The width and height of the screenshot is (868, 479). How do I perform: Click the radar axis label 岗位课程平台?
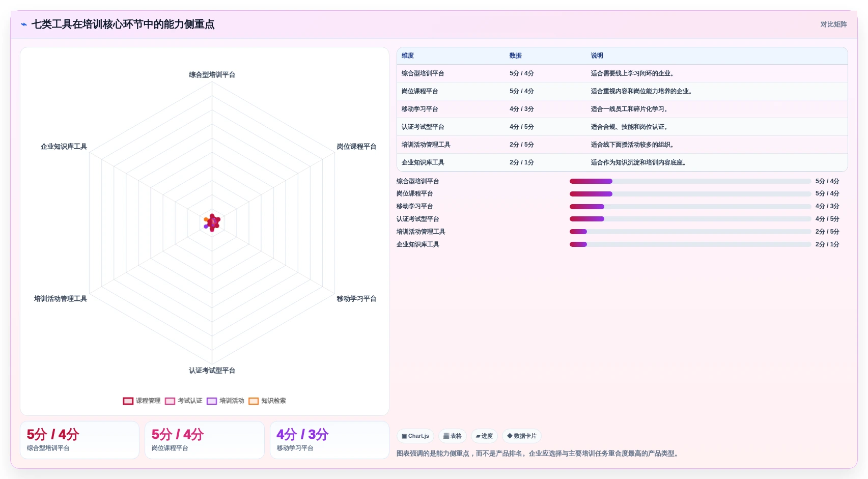coord(356,147)
